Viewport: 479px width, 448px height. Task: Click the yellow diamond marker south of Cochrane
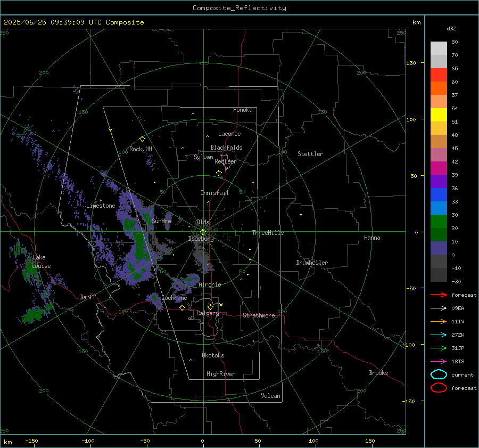(183, 307)
